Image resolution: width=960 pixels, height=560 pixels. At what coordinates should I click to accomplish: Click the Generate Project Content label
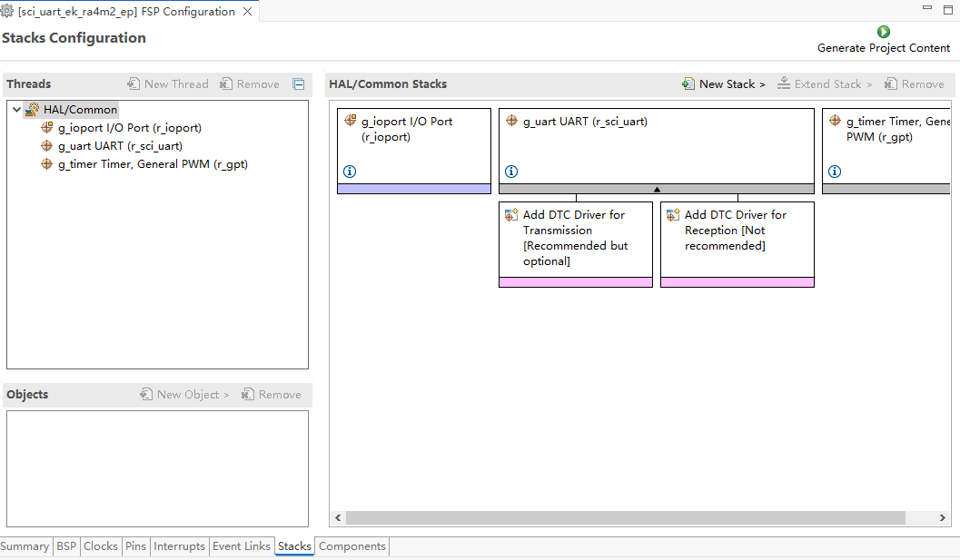coord(884,48)
